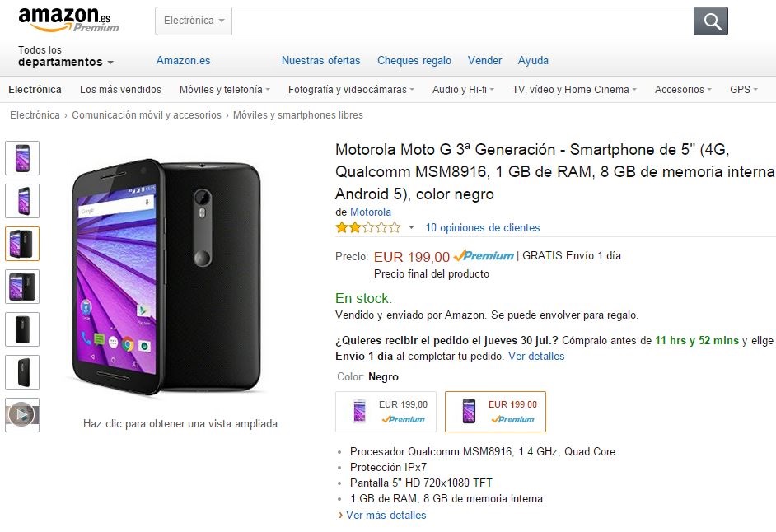The width and height of the screenshot is (776, 532).
Task: Open the Accesorios navigation menu
Action: (x=684, y=89)
